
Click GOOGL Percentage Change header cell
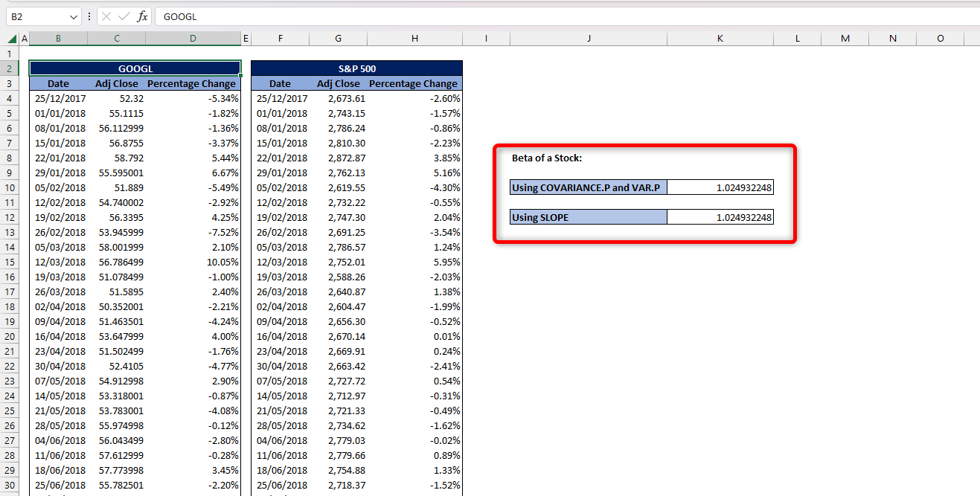point(193,83)
